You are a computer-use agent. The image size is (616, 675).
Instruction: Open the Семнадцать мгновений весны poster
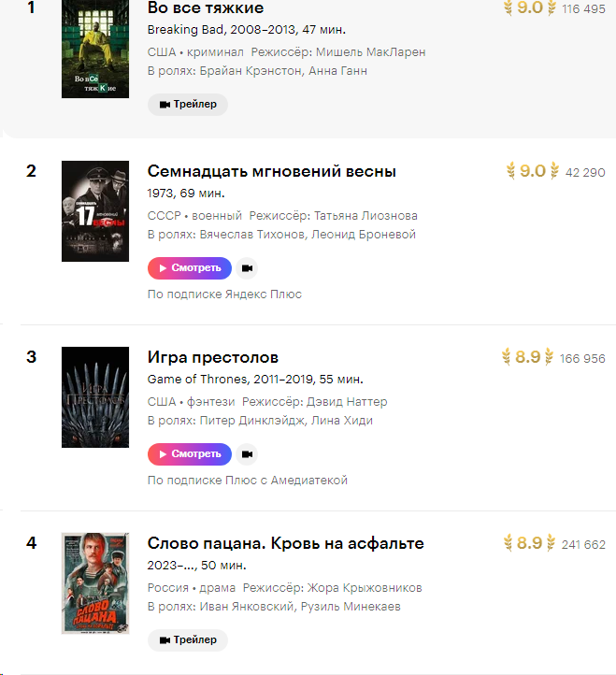pos(95,211)
